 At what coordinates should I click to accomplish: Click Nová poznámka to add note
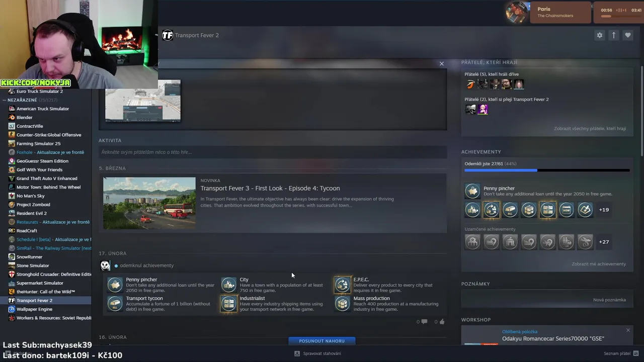(609, 300)
